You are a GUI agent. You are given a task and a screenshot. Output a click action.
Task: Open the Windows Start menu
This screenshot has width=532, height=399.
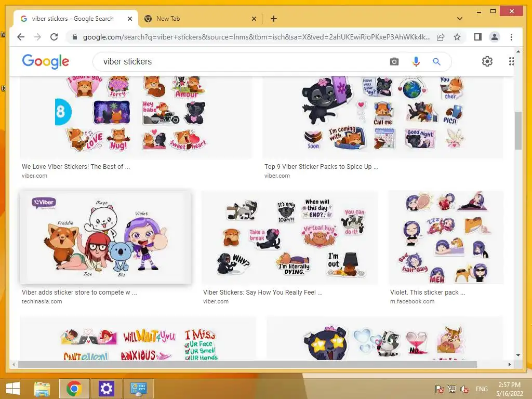(x=13, y=389)
